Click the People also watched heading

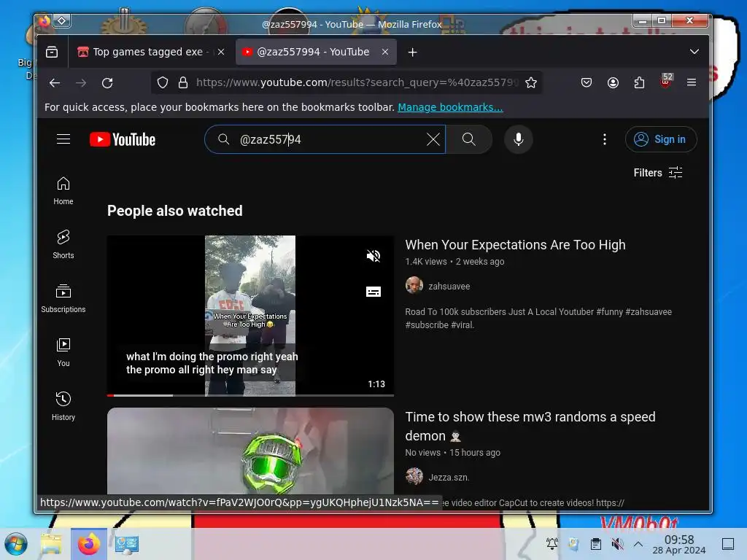[x=175, y=211]
